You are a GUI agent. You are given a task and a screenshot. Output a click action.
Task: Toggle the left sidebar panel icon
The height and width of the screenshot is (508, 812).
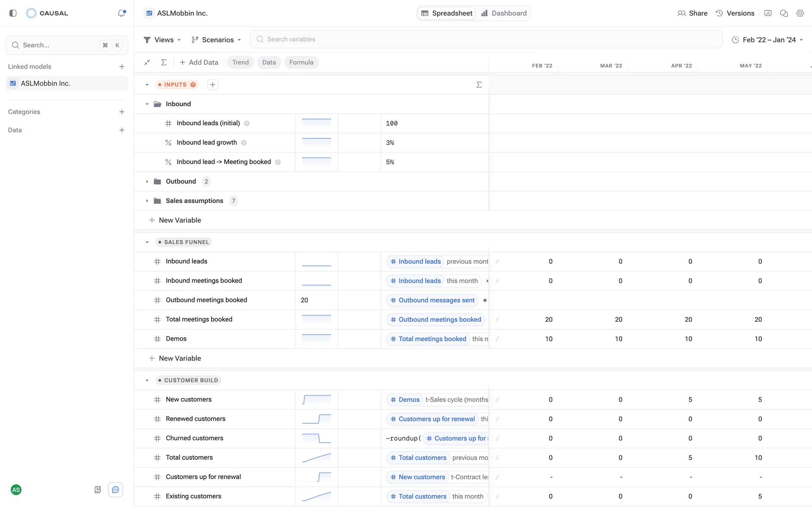click(13, 13)
